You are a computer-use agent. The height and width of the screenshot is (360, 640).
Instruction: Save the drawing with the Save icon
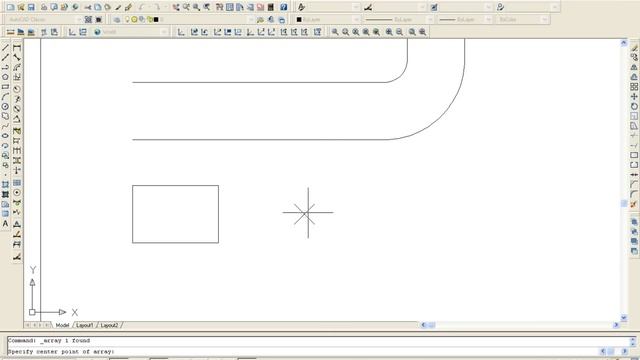coord(31,7)
